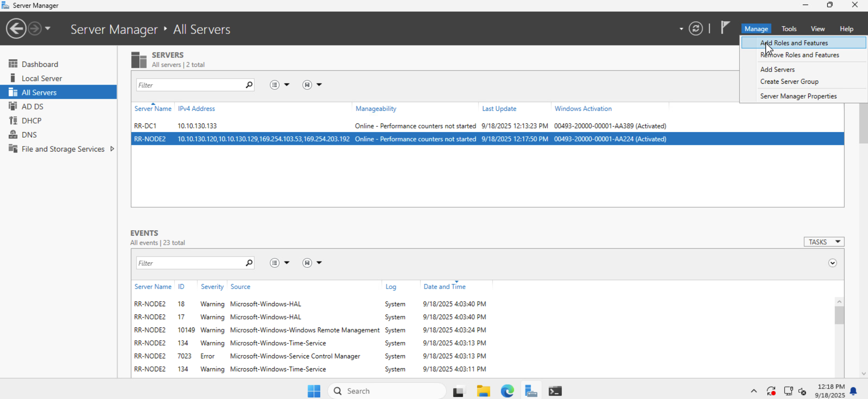Viewport: 868px width, 399px height.
Task: Refresh Server Manager with the refresh icon
Action: (x=696, y=28)
